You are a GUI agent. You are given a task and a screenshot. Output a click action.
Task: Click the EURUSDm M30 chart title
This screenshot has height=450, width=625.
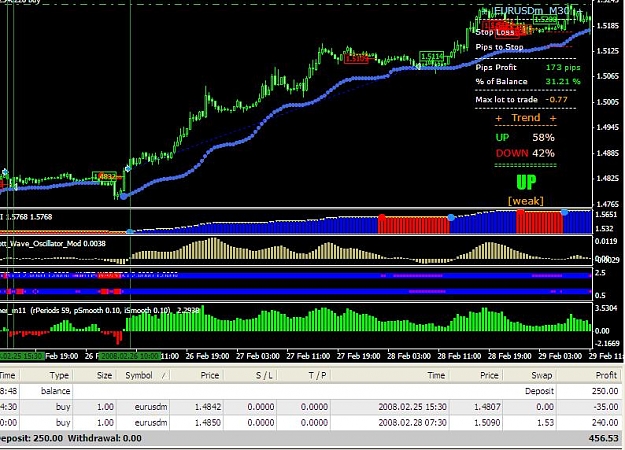pos(533,11)
